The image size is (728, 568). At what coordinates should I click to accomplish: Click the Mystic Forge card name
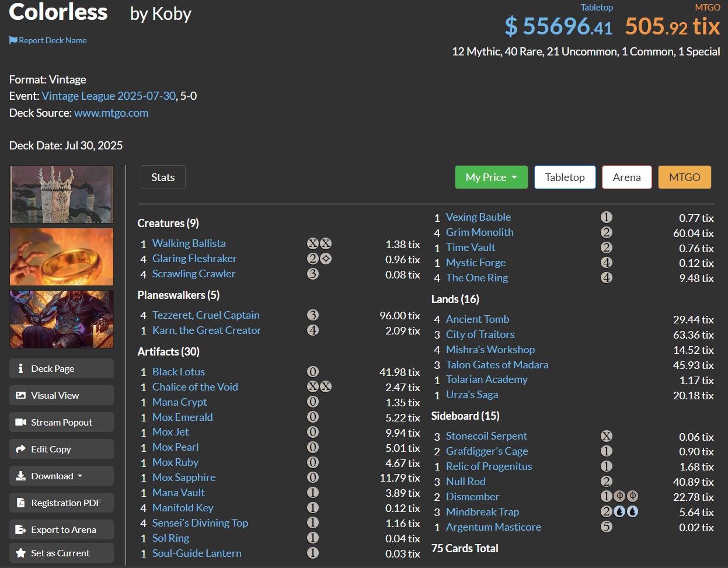476,263
